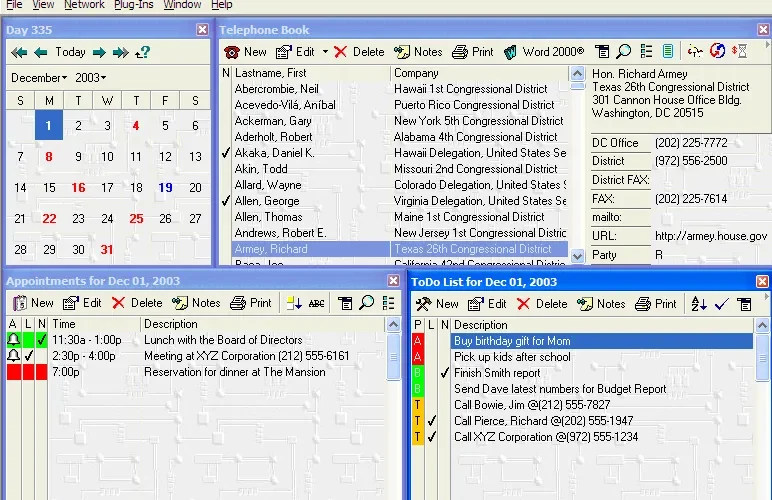
Task: Click the magnifier search icon in Telephone Book toolbar
Action: tap(624, 51)
